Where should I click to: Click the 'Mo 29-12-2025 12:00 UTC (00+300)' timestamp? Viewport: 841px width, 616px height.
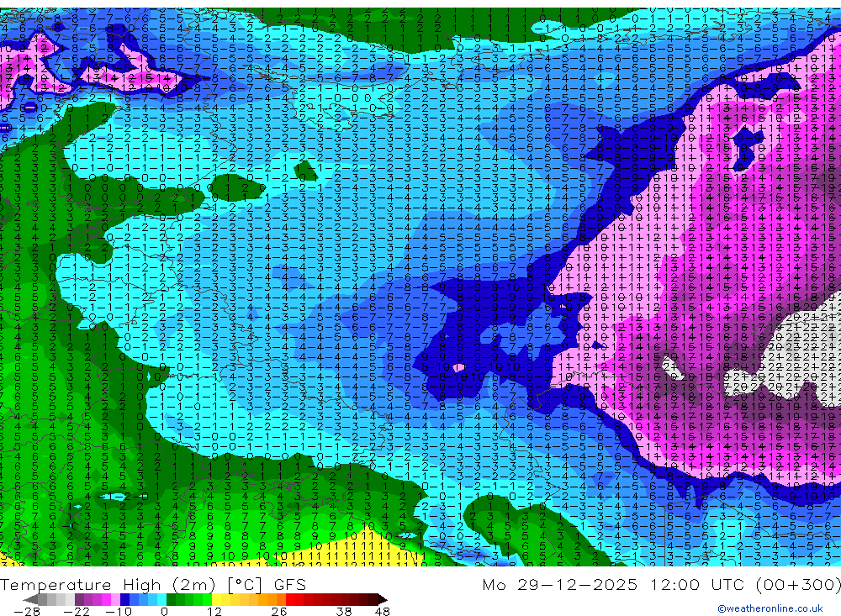point(661,584)
